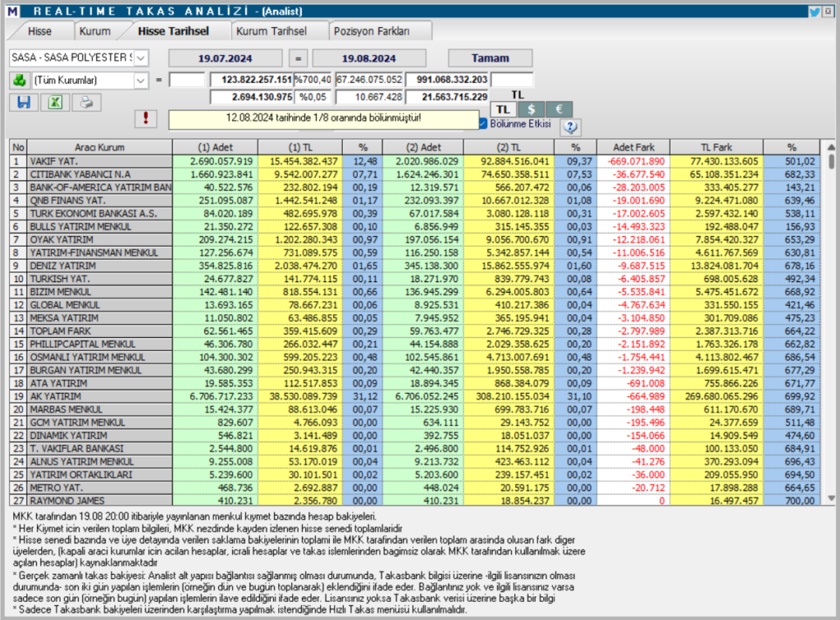
Task: Sort by (2) Adet column header
Action: 423,148
